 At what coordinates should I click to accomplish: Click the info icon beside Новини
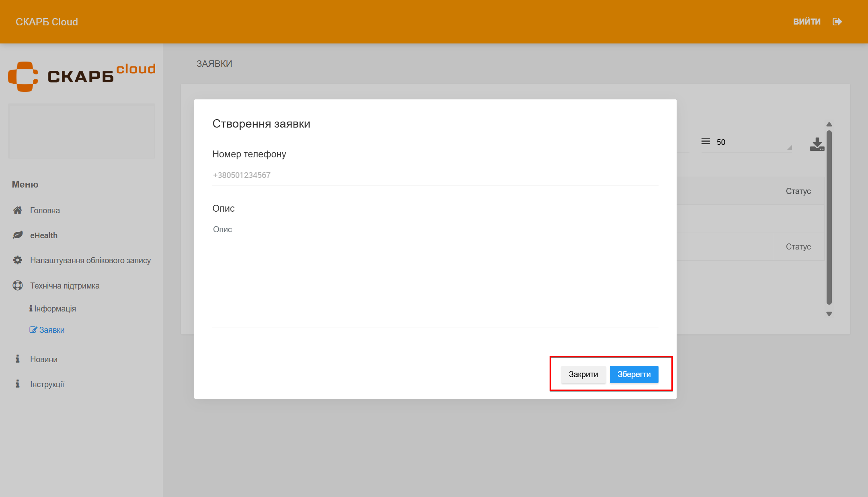pyautogui.click(x=17, y=359)
